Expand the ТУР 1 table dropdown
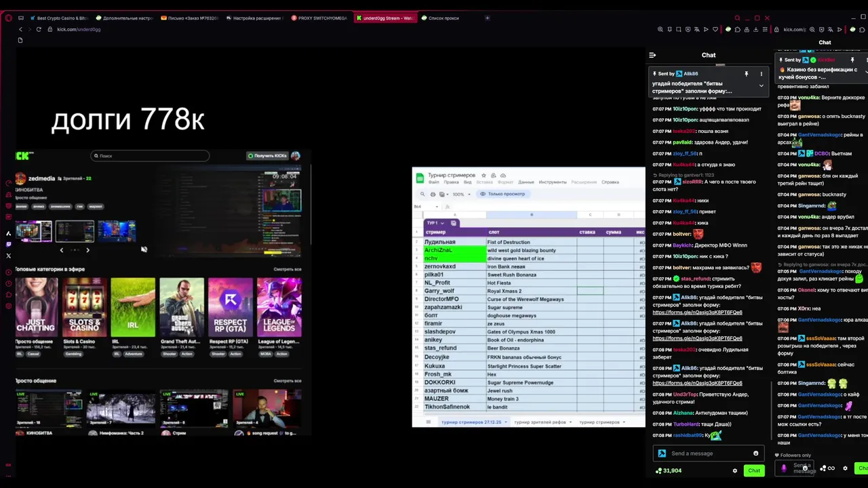The image size is (868, 488). coord(442,223)
